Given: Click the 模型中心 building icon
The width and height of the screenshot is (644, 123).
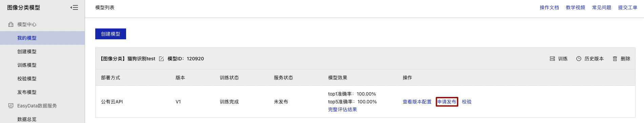Looking at the screenshot, I should coord(11,24).
